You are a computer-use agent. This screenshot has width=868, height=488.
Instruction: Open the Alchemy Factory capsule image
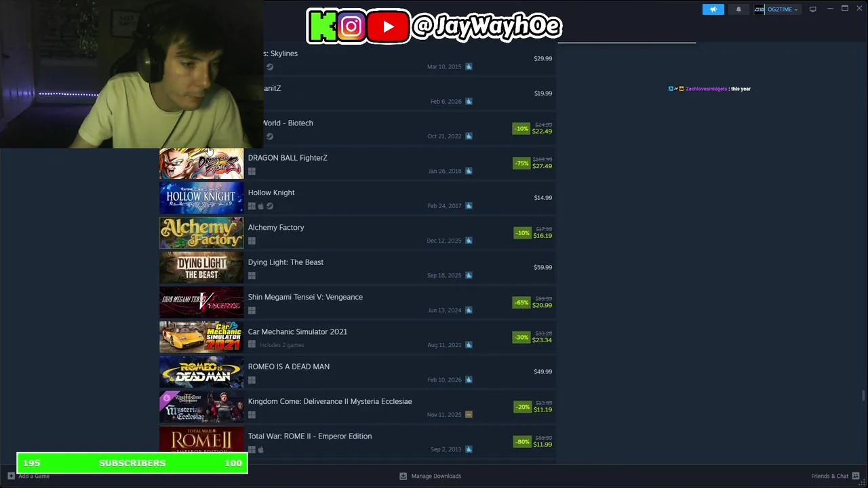pyautogui.click(x=201, y=232)
